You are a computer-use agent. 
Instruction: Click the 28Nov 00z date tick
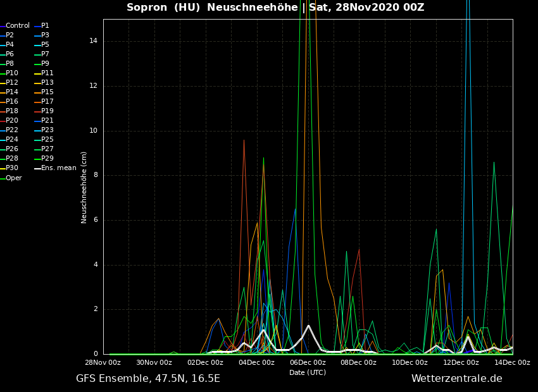103,363
